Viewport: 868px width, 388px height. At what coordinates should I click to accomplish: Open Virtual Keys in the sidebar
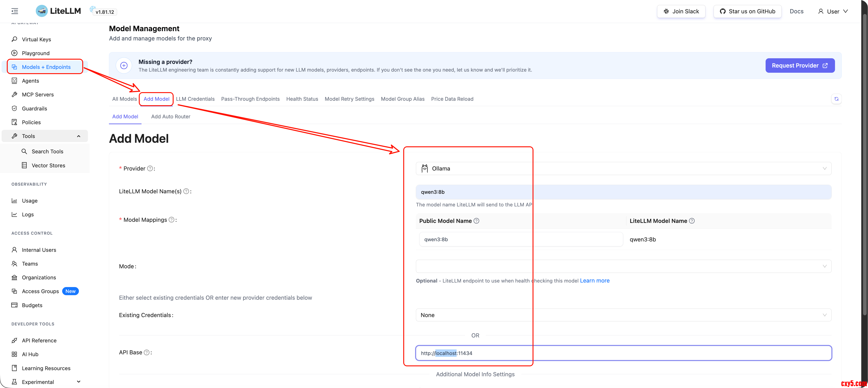coord(36,39)
